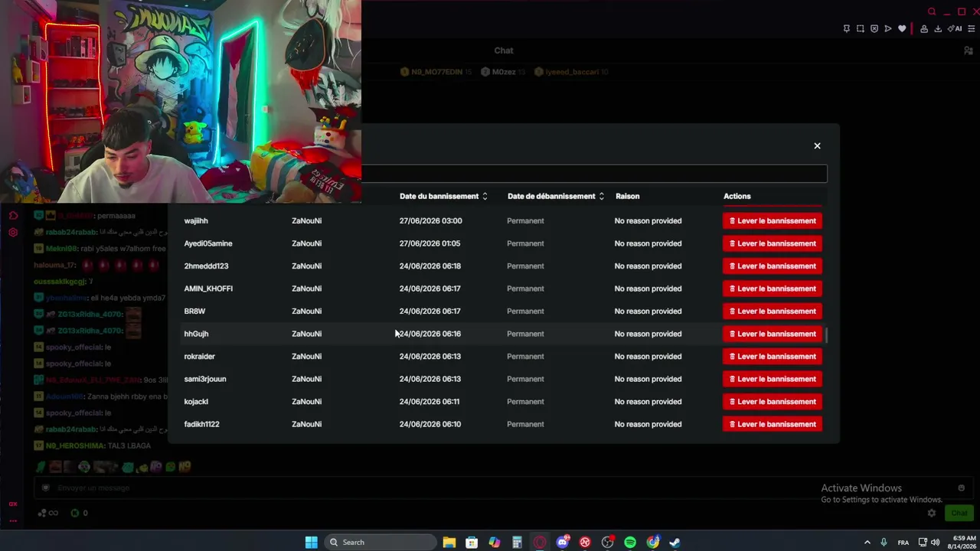Screen dimensions: 980x551
Task: Open the taskbar clock showing 6:59 AM
Action: coord(962,542)
